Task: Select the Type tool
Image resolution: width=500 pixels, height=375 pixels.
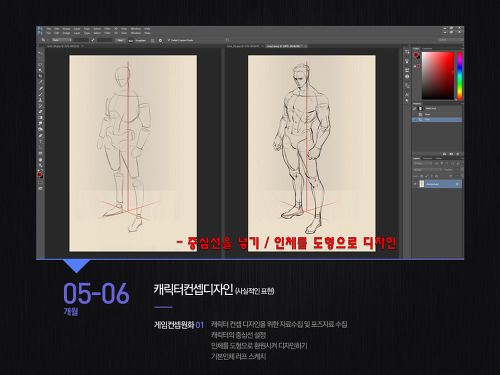Action: (x=41, y=142)
